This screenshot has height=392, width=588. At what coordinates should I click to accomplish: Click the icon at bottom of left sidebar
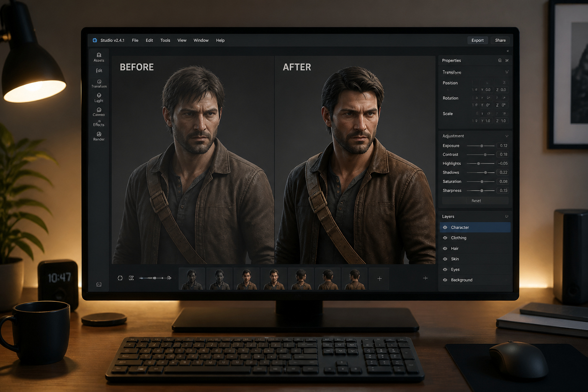99,284
